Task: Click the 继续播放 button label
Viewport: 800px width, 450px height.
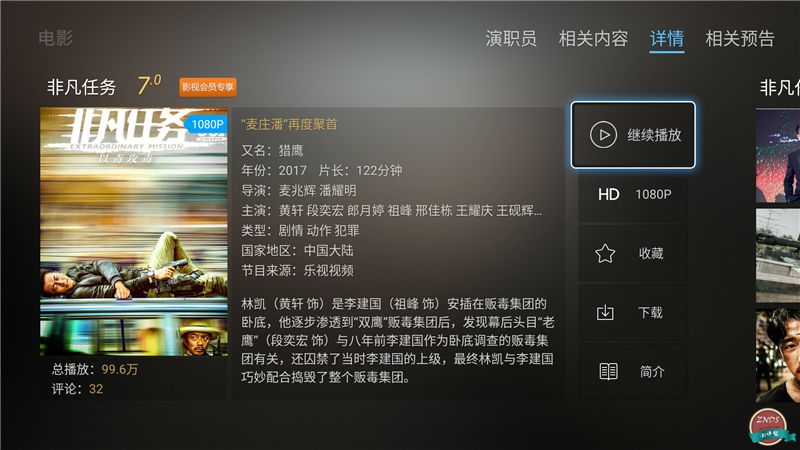Action: click(x=654, y=135)
